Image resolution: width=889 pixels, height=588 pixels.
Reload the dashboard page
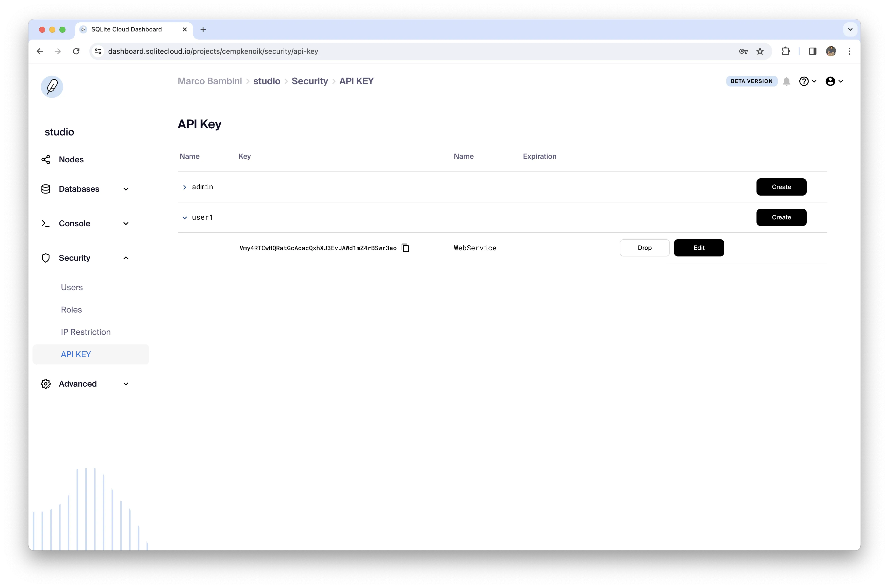pyautogui.click(x=76, y=51)
